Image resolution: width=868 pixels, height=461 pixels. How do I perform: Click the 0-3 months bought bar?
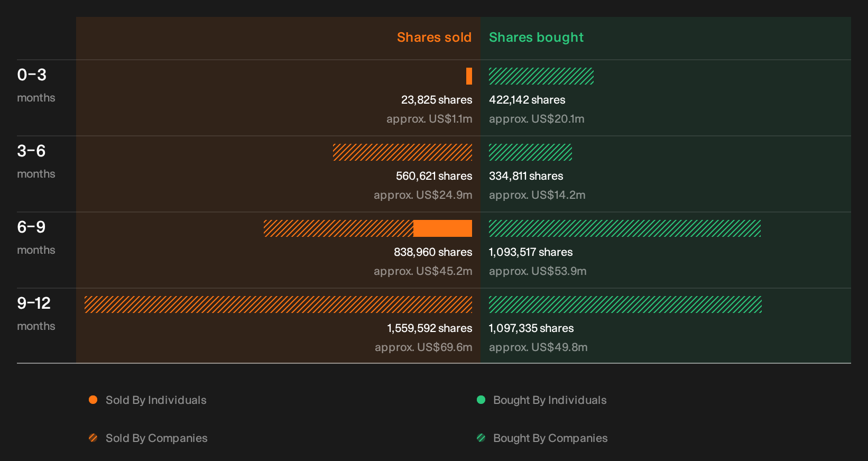click(x=541, y=76)
